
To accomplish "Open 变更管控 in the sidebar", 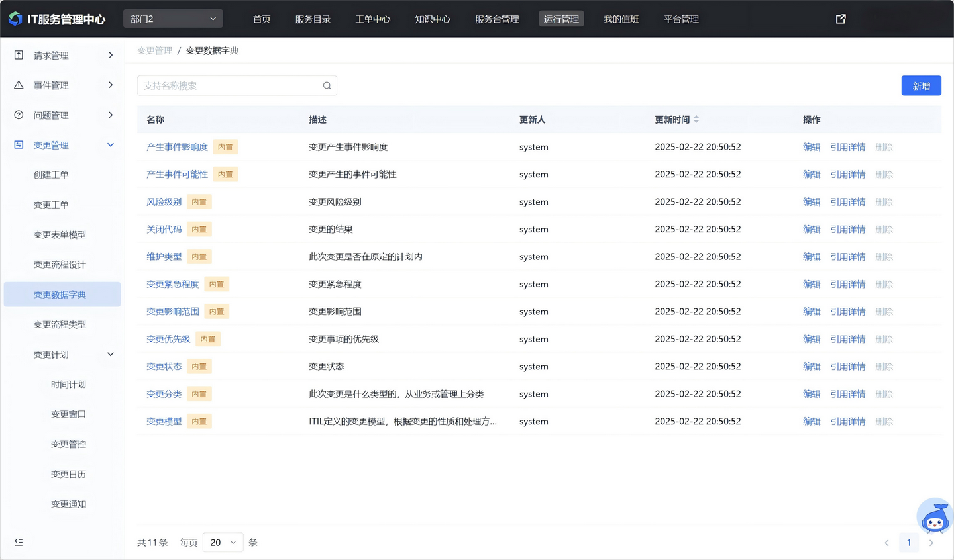I will pyautogui.click(x=68, y=444).
